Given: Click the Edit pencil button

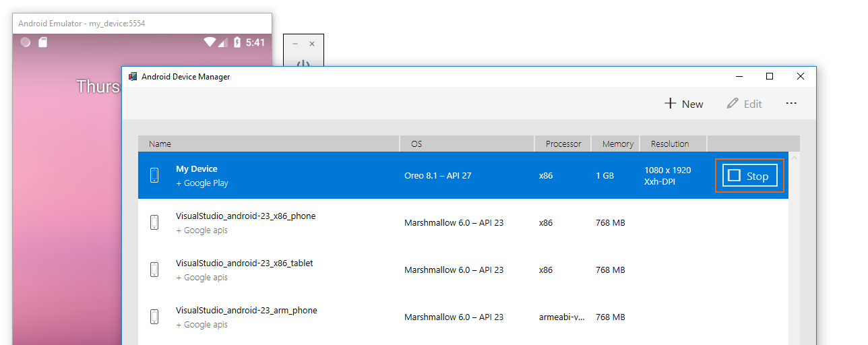Looking at the screenshot, I should [744, 104].
